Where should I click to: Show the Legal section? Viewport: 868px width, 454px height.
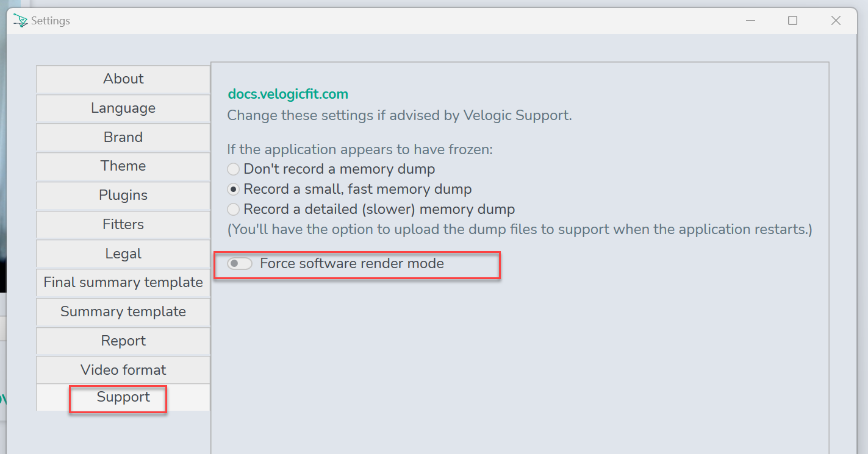pos(123,254)
